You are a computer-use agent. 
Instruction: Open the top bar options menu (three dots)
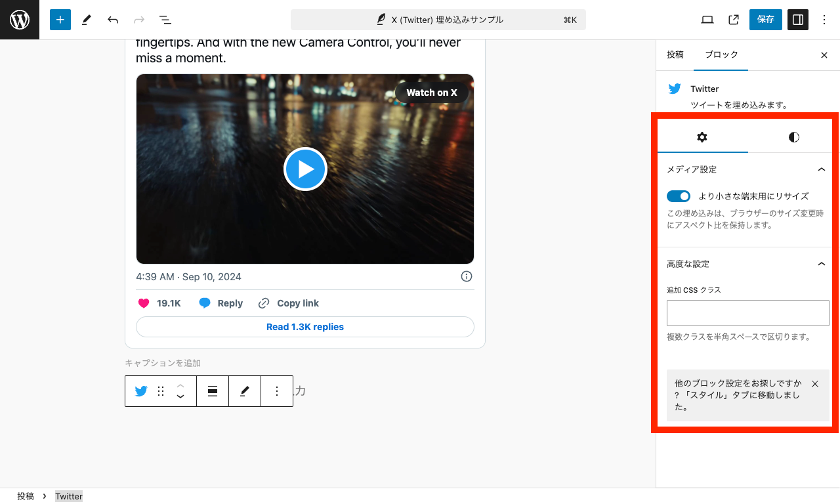[x=824, y=20]
